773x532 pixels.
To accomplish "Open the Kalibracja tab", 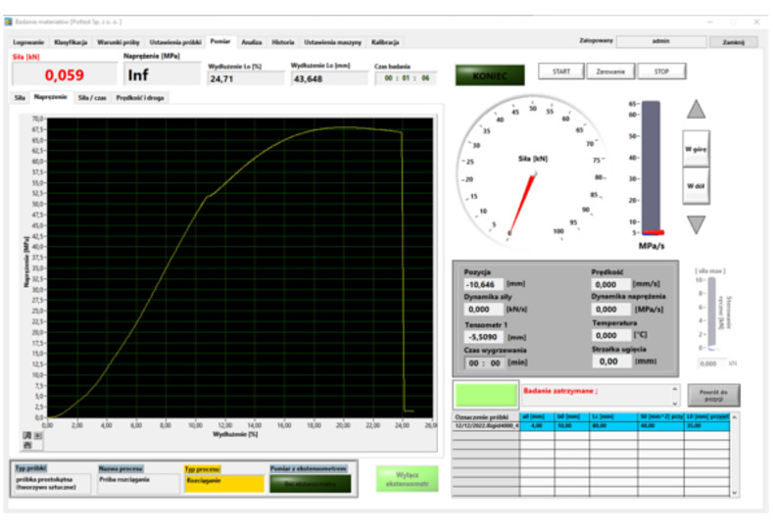I will (384, 42).
